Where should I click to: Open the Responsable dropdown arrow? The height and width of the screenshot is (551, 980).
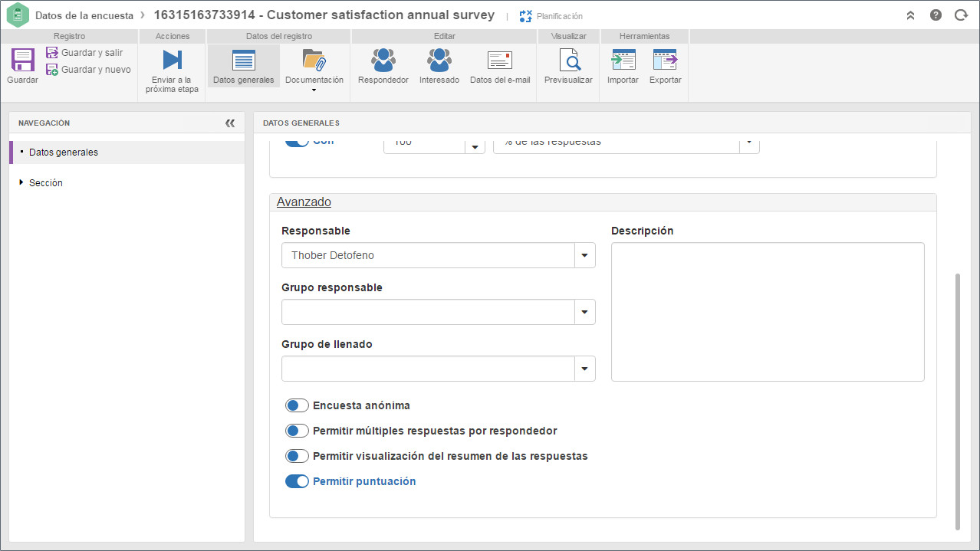click(585, 255)
